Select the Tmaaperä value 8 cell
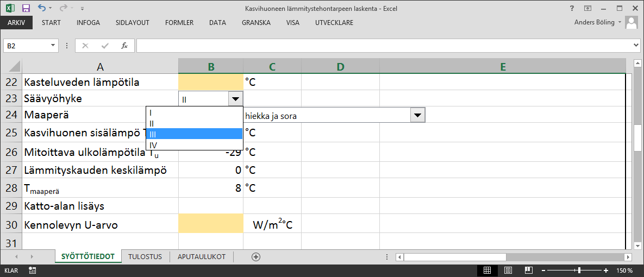 [211, 187]
